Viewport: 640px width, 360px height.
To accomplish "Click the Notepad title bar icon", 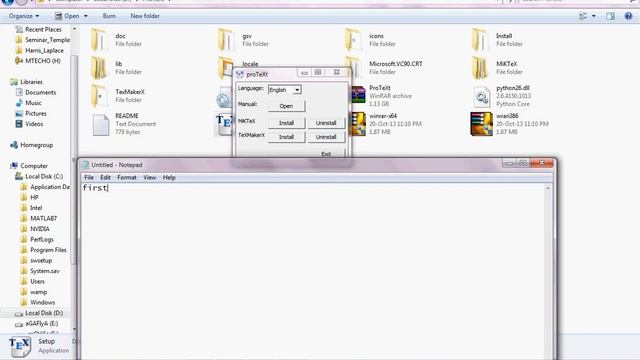I will pyautogui.click(x=85, y=165).
